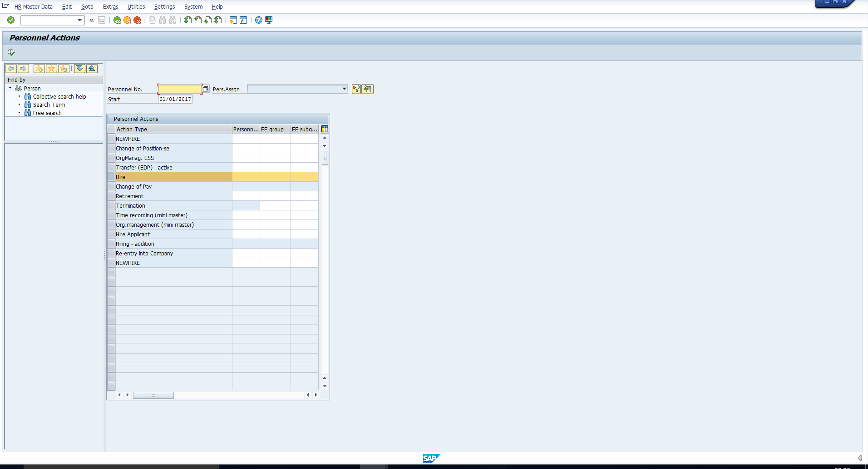Select the row marker for Termination
Viewport: 868px width, 469px height.
pos(111,206)
